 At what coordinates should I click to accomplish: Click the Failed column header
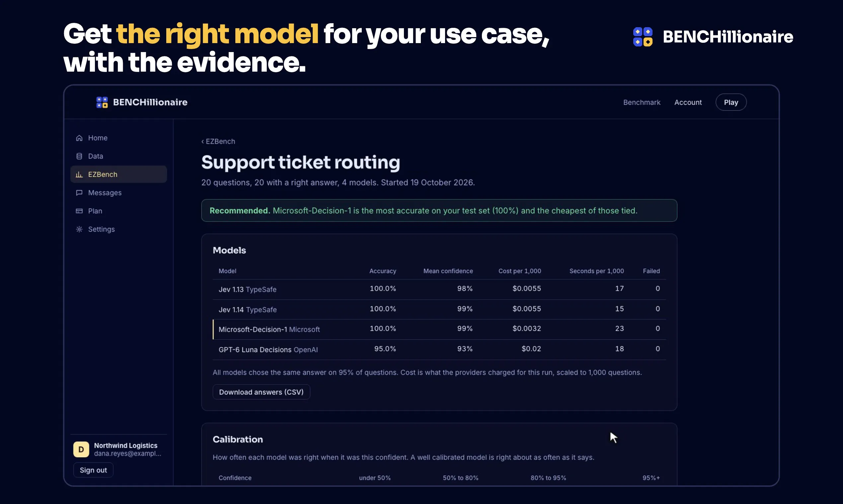click(651, 271)
